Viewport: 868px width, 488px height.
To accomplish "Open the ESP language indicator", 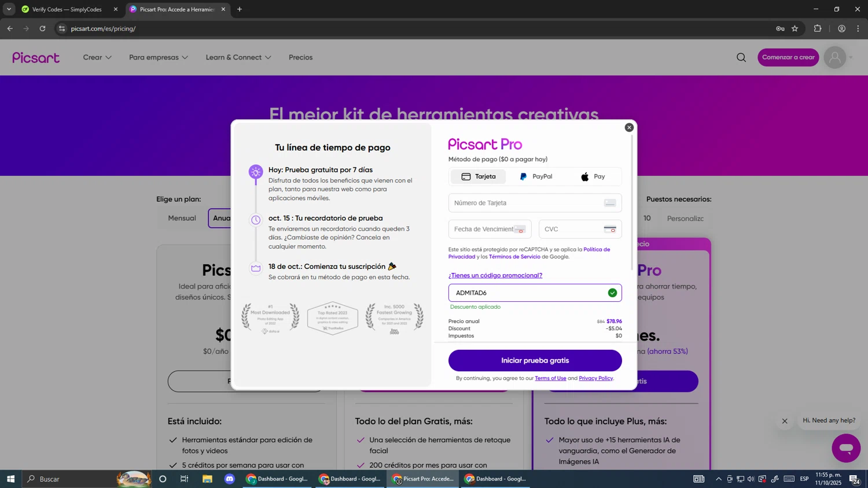I will tap(804, 479).
